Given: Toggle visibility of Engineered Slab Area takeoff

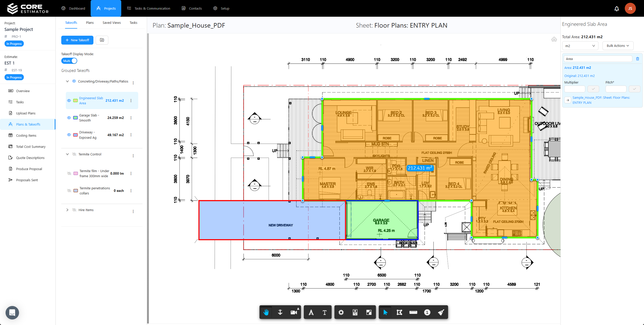Looking at the screenshot, I should click(69, 100).
